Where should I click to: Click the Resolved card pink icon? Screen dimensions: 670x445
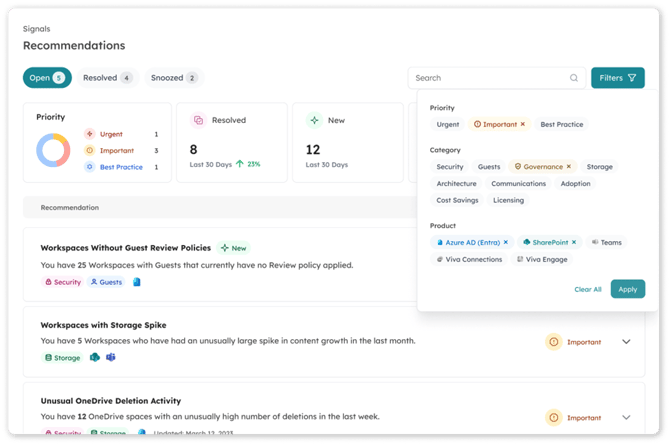[198, 120]
